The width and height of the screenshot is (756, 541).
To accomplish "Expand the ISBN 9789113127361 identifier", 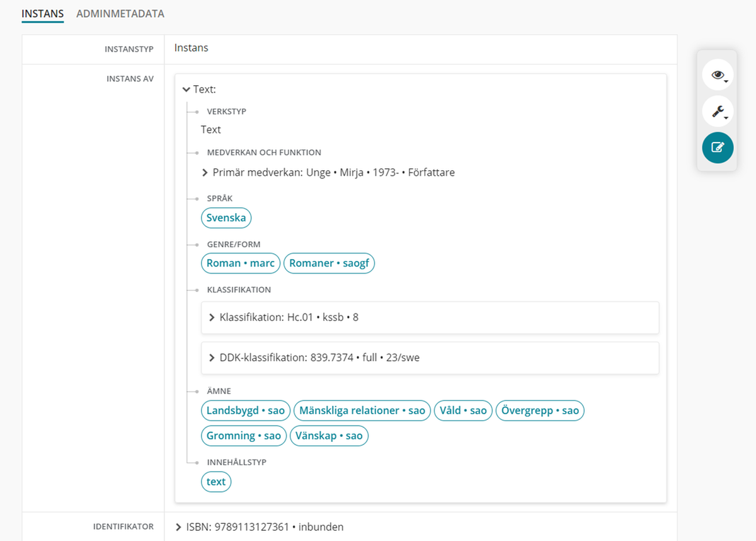I will pyautogui.click(x=178, y=527).
